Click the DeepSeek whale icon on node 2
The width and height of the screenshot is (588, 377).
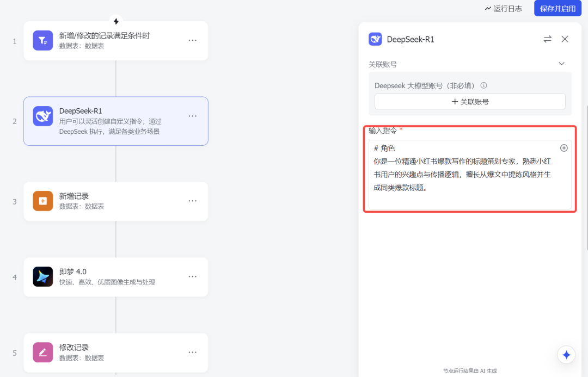(42, 115)
